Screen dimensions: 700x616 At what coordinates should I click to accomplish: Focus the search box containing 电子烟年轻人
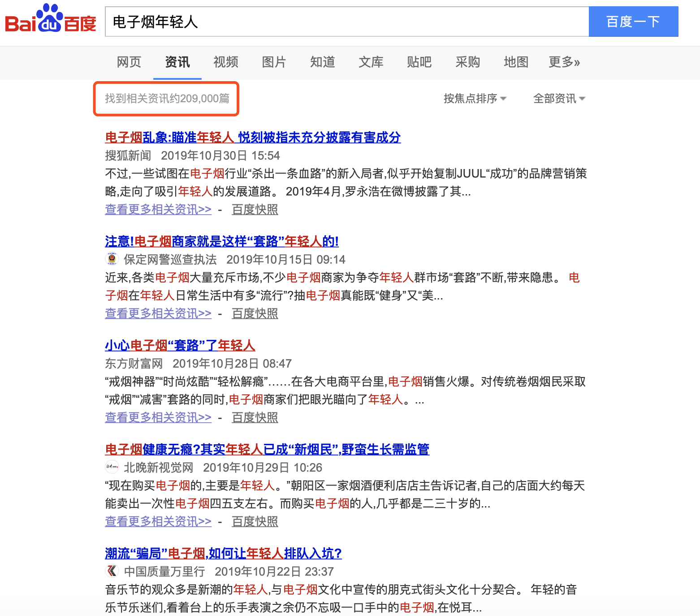point(346,22)
